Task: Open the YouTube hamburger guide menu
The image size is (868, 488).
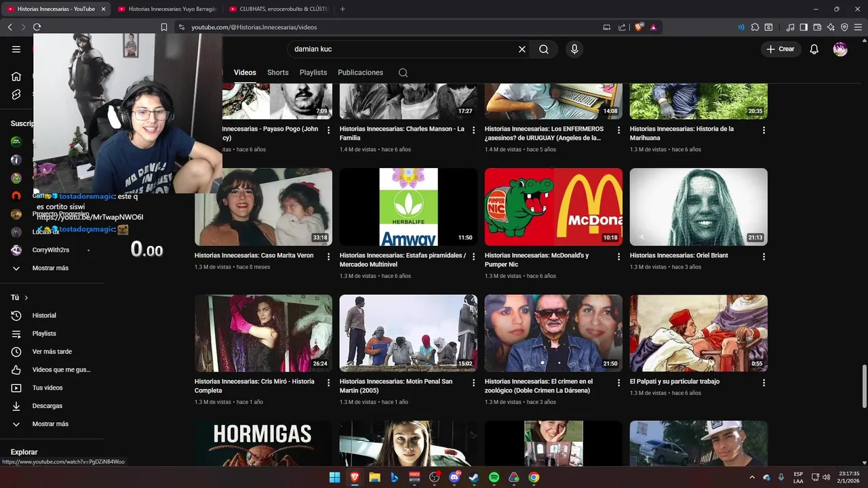Action: point(16,49)
